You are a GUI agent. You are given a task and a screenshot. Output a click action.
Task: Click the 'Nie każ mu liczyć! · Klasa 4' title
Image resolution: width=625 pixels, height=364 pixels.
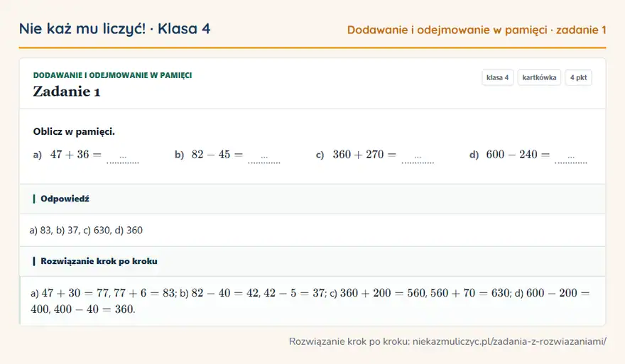(115, 29)
